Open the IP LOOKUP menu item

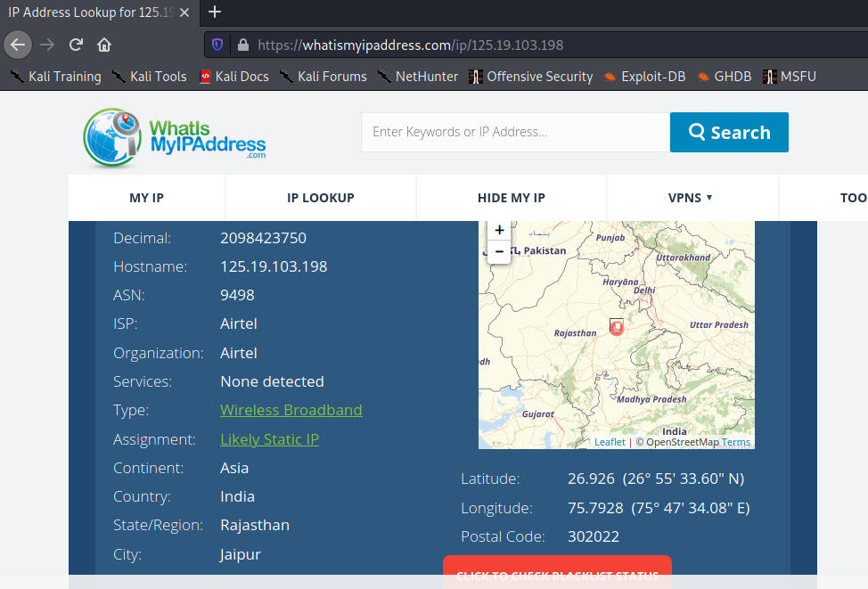click(321, 198)
